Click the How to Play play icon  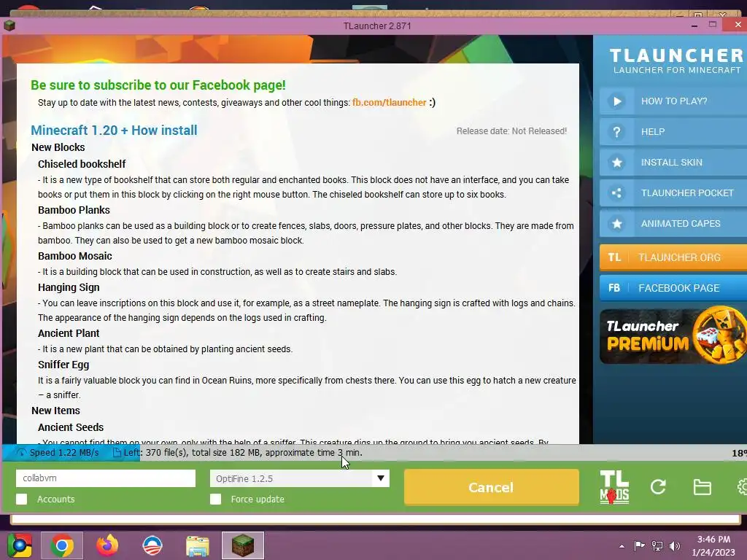pos(617,101)
